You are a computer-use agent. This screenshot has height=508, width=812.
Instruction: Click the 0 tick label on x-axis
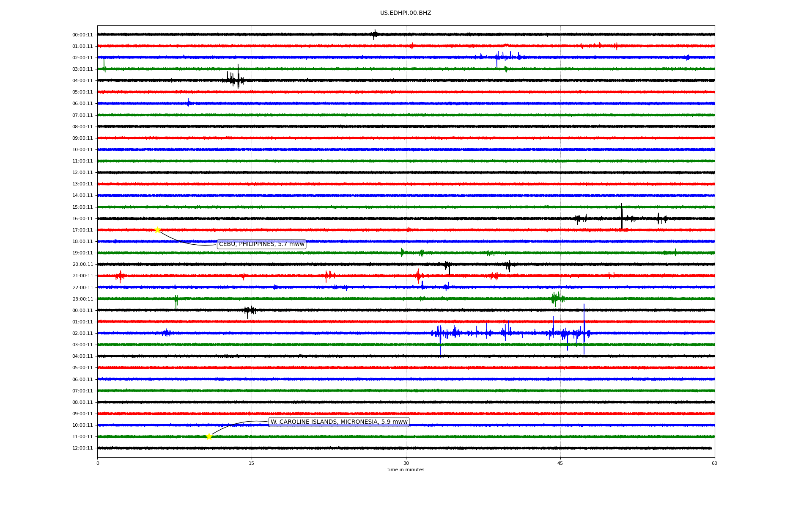tap(98, 463)
